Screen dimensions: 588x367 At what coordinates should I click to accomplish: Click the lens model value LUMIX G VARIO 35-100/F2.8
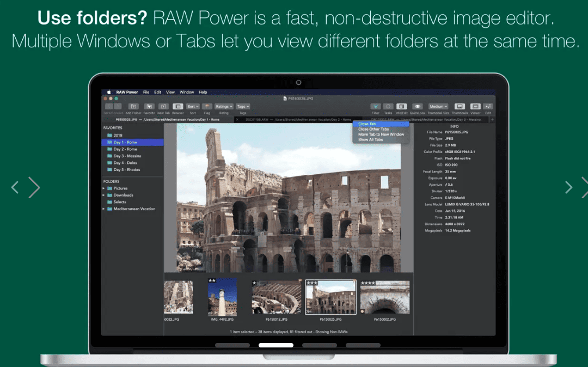coord(467,205)
